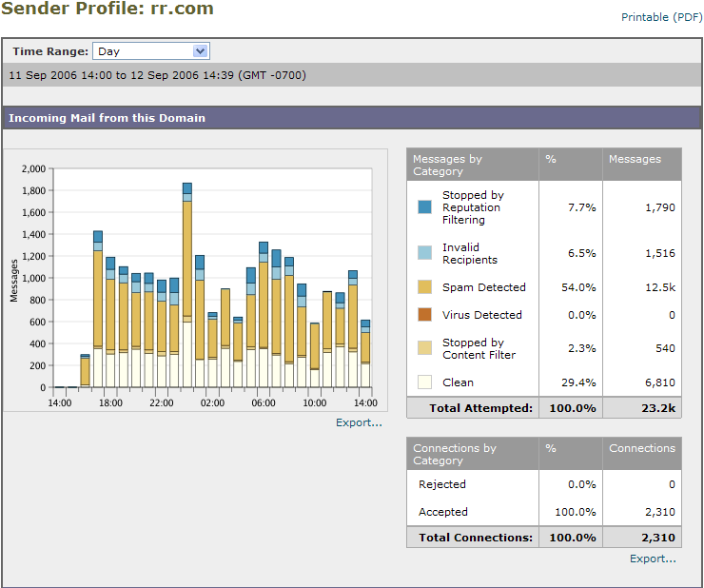Click the 7.7% percentage value

[x=582, y=207]
